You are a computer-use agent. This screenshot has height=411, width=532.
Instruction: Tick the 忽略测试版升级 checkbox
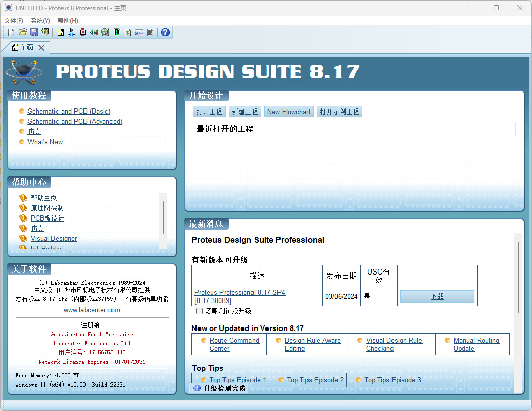click(x=200, y=311)
